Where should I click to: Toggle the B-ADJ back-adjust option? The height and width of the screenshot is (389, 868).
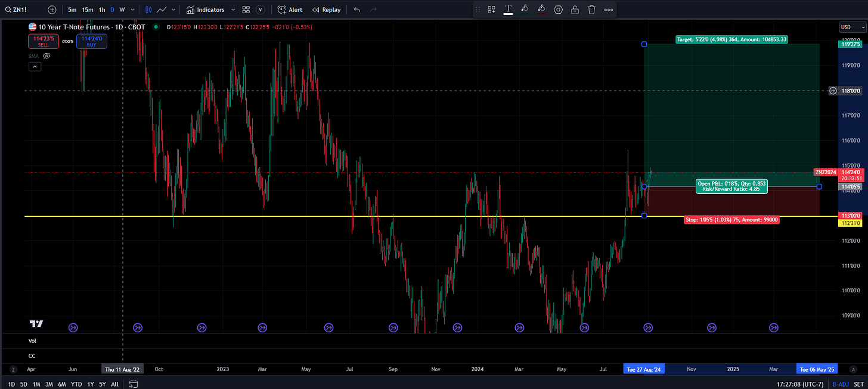(841, 384)
